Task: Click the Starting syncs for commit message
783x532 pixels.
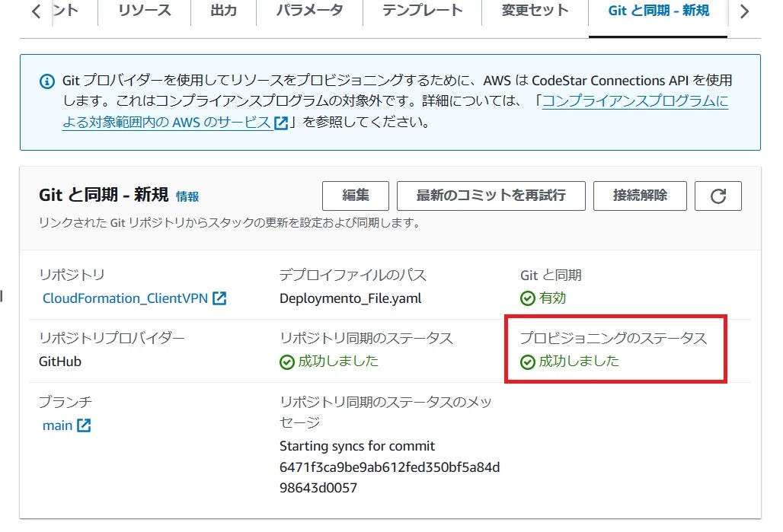Action: [357, 446]
